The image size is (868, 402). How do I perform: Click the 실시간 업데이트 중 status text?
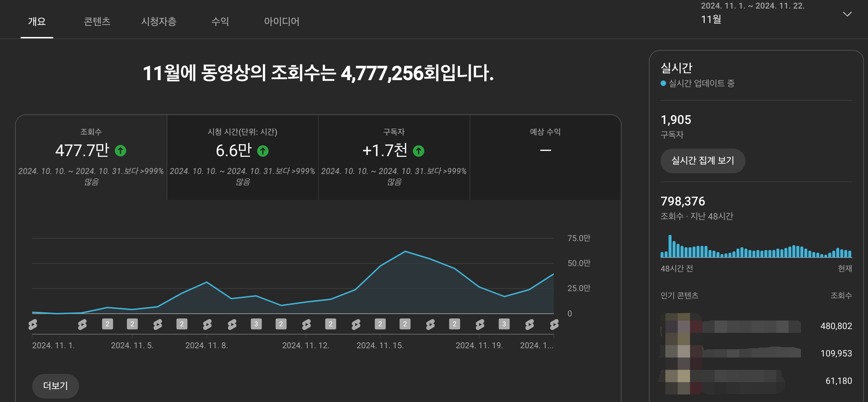click(x=702, y=83)
